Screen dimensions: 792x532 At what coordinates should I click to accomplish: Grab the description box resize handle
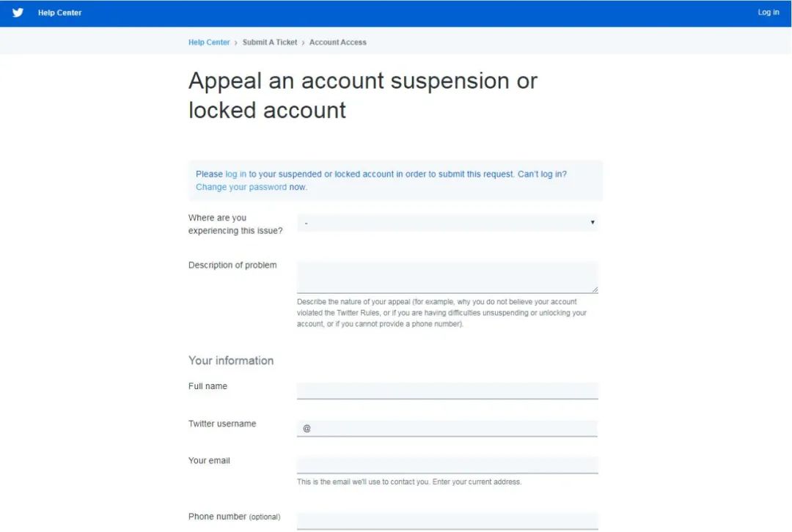[595, 289]
